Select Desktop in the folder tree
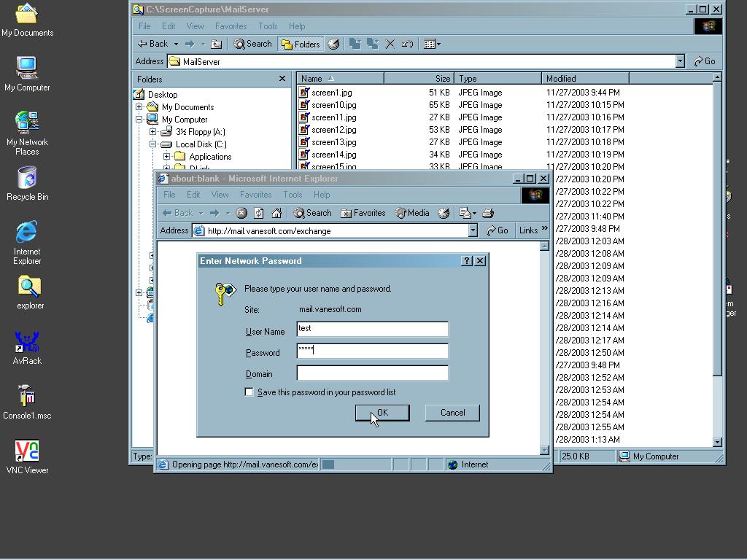The width and height of the screenshot is (747, 560). 163,95
